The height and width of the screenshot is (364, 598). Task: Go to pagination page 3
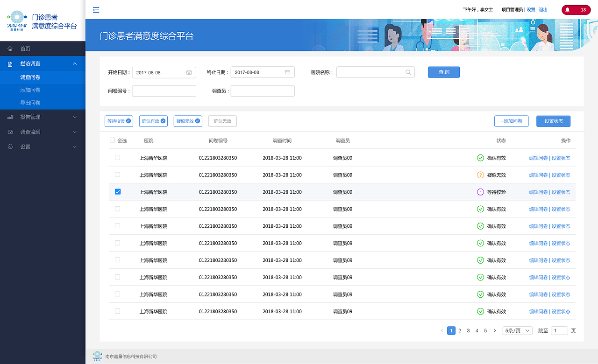468,331
